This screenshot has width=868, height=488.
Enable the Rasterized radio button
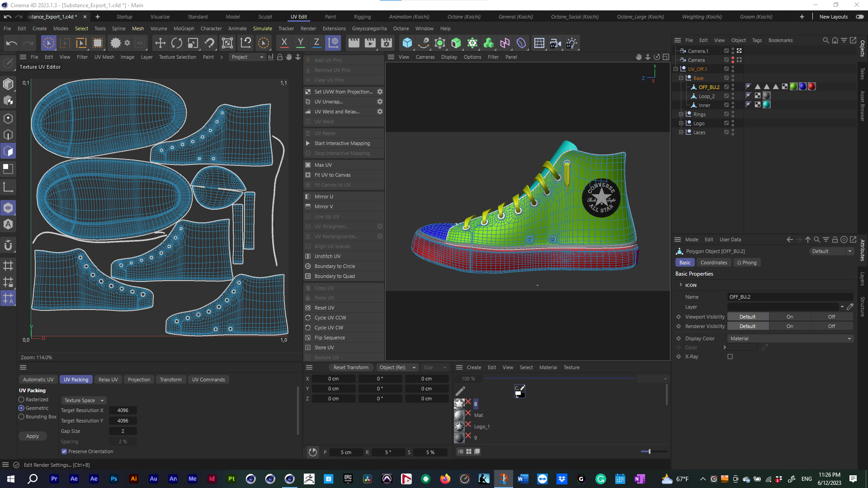click(21, 399)
